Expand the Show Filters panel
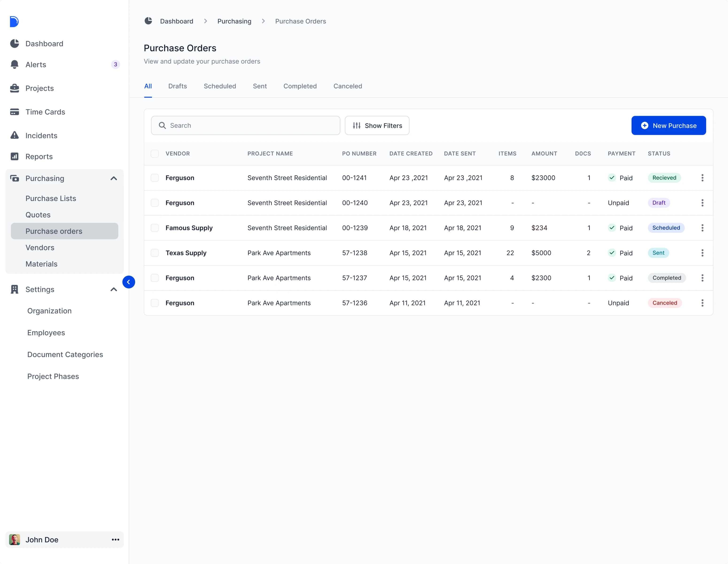 [x=377, y=125]
